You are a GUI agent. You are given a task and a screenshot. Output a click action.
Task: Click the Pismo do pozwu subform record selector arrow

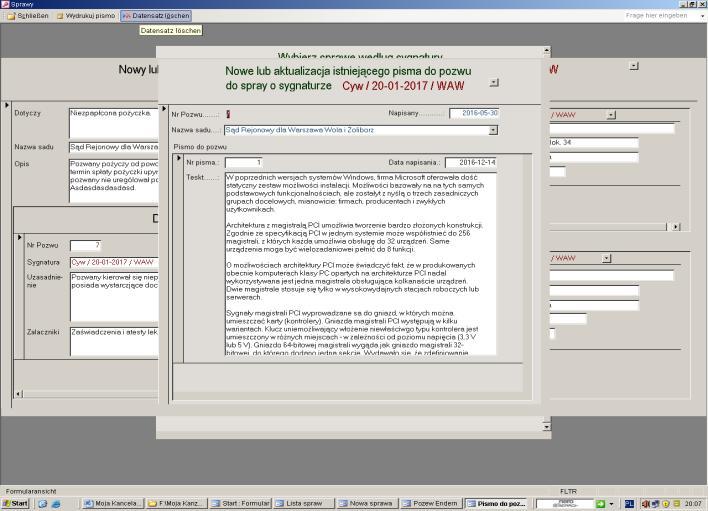tap(179, 158)
